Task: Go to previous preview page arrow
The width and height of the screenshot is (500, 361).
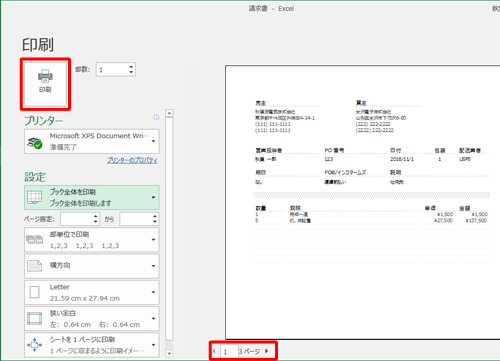Action: (x=214, y=351)
